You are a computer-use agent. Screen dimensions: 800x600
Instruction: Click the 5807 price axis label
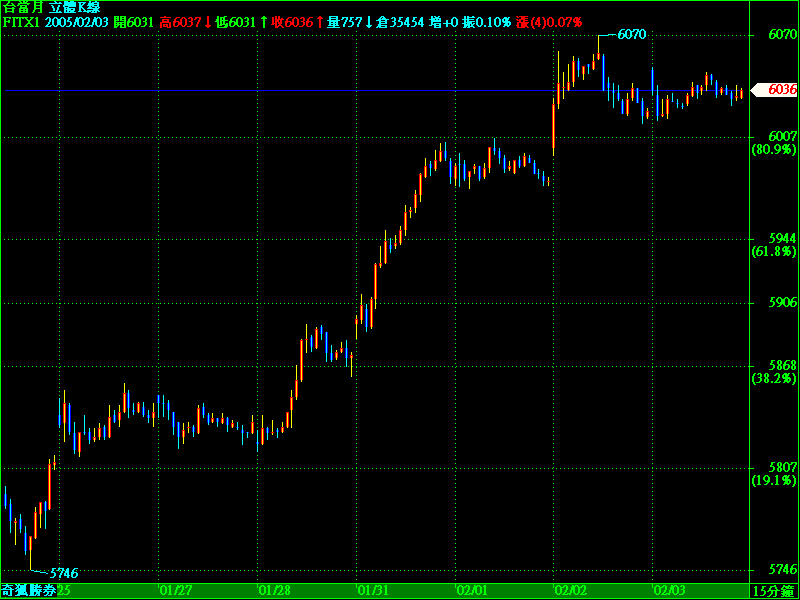[x=782, y=467]
